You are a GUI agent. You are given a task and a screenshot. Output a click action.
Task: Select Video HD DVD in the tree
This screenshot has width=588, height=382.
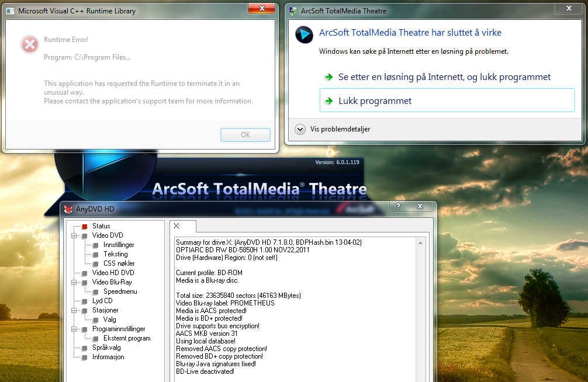click(x=113, y=273)
